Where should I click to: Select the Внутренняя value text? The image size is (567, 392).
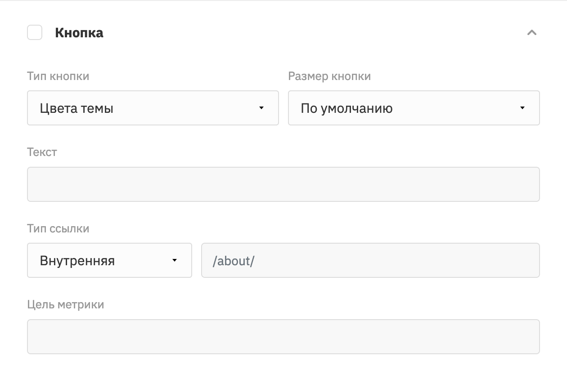pos(77,261)
